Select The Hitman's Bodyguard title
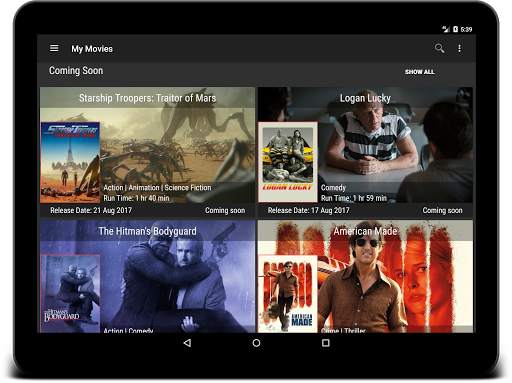This screenshot has height=383, width=512. (147, 231)
